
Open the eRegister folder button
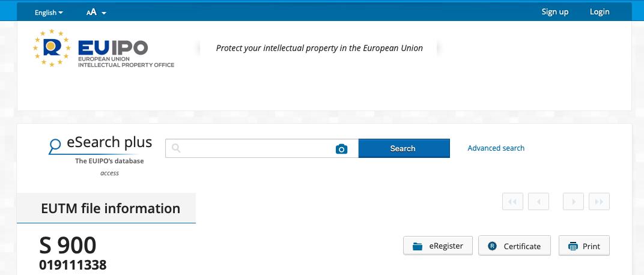tap(437, 246)
